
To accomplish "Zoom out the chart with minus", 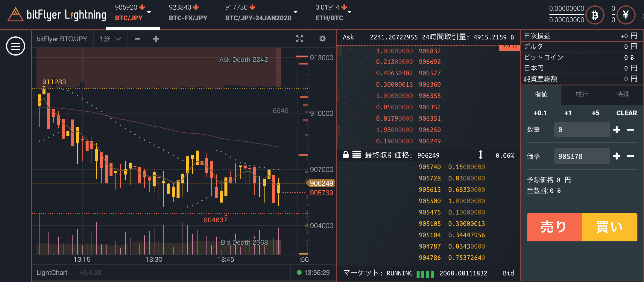I will coord(137,39).
